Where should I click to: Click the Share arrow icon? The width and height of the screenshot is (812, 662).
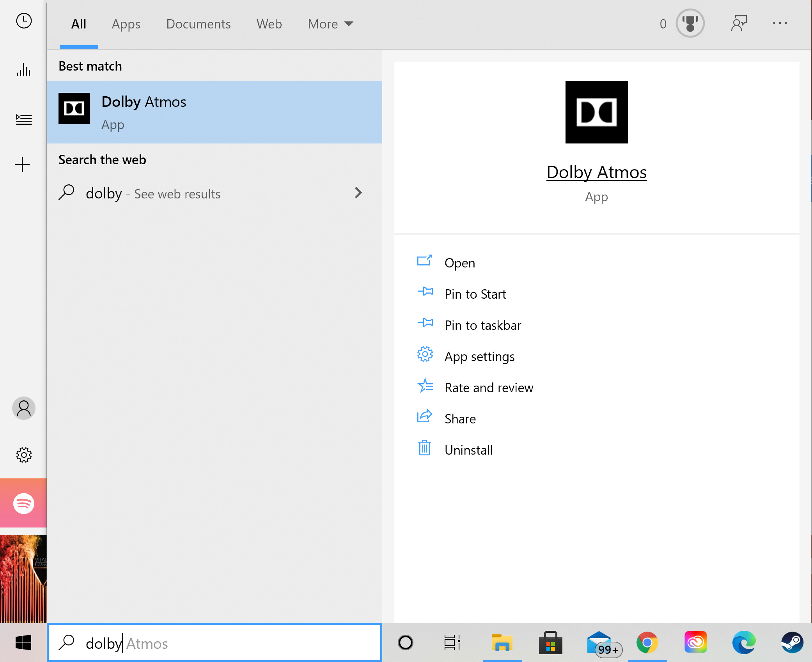click(425, 416)
